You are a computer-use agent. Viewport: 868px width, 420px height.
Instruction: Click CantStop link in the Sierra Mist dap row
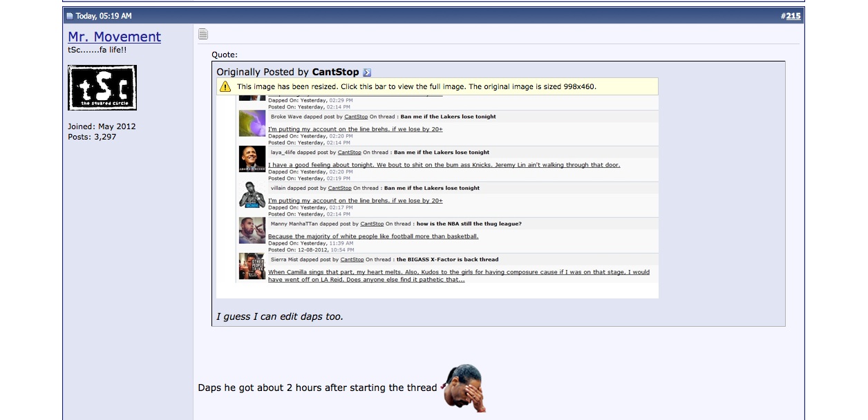(x=352, y=260)
